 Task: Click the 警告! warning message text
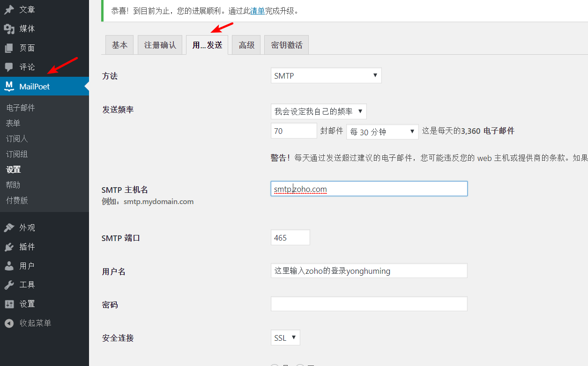pos(429,158)
